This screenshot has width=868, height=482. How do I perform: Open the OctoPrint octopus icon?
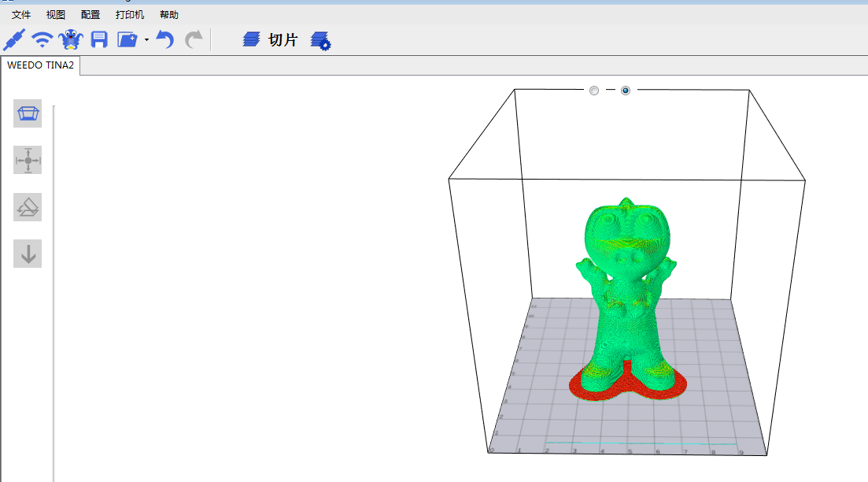point(71,39)
